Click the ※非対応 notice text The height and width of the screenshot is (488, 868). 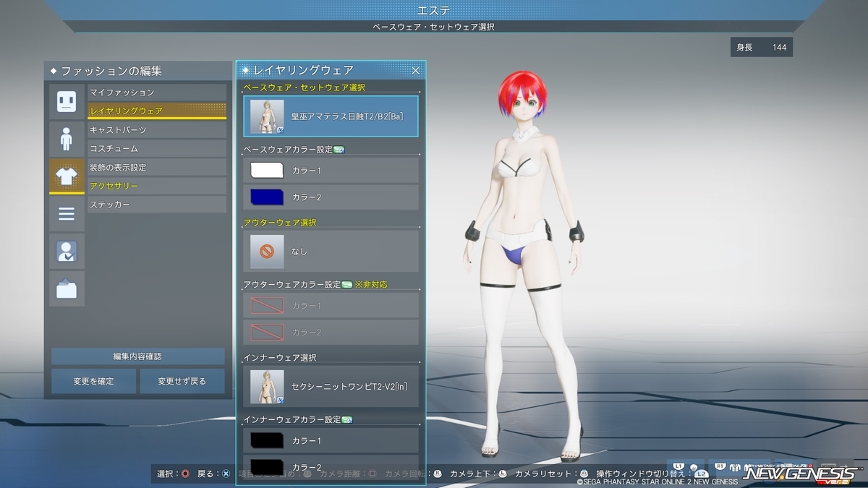point(371,285)
